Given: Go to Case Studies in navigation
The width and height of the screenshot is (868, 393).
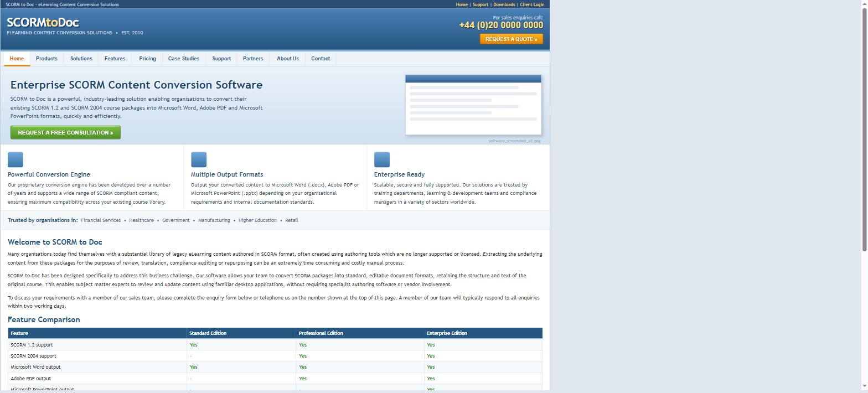Looking at the screenshot, I should pyautogui.click(x=184, y=59).
